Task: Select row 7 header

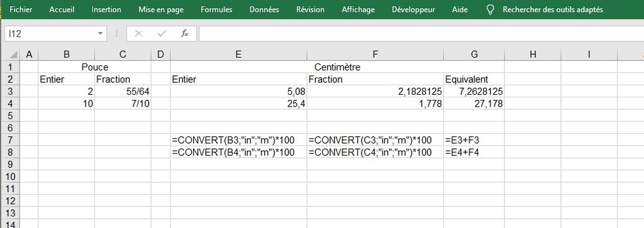Action: 11,140
